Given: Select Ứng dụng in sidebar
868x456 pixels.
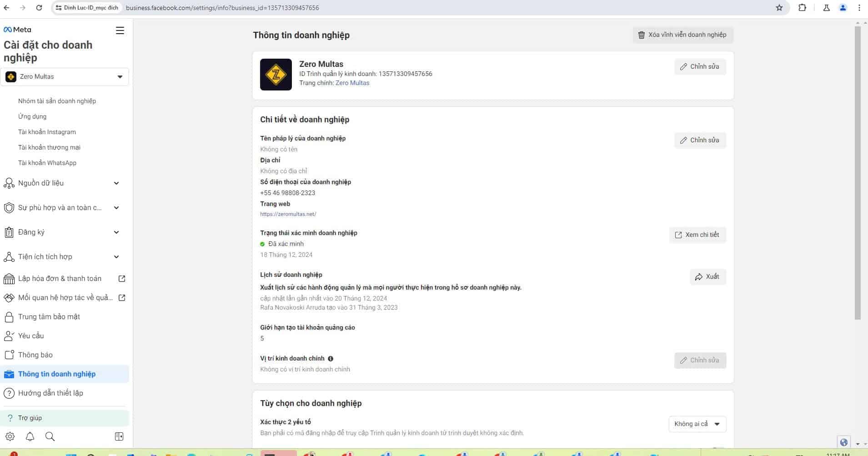Looking at the screenshot, I should [x=32, y=116].
